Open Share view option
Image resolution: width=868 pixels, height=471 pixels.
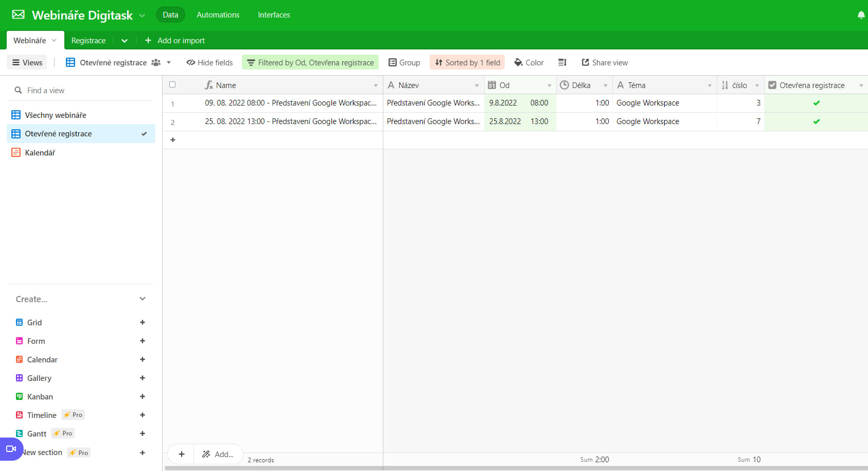click(605, 62)
